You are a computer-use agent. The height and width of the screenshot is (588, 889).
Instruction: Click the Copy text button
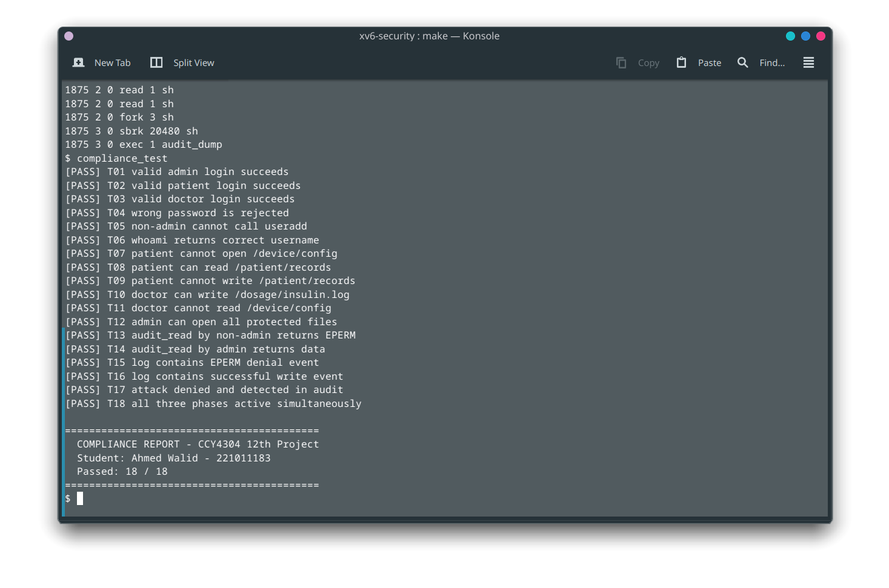coord(648,63)
